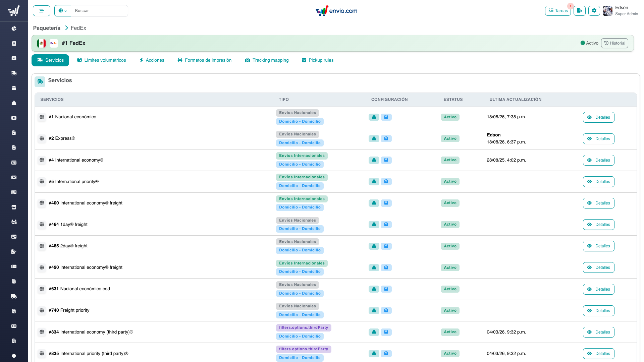644x362 pixels.
Task: Click the ULTIMA ACTUALIZACIÓN column header
Action: tap(516, 100)
